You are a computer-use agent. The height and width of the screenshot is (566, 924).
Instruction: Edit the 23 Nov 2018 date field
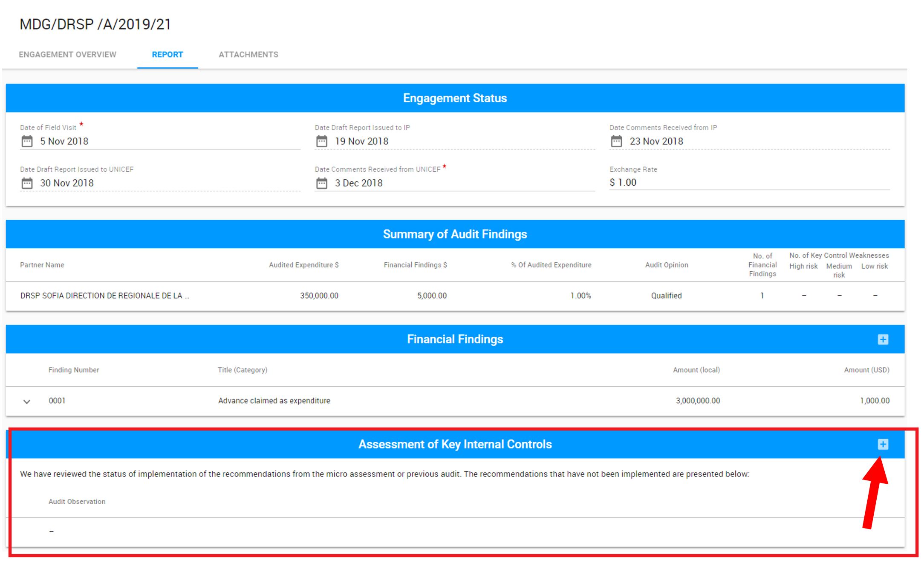(x=750, y=141)
